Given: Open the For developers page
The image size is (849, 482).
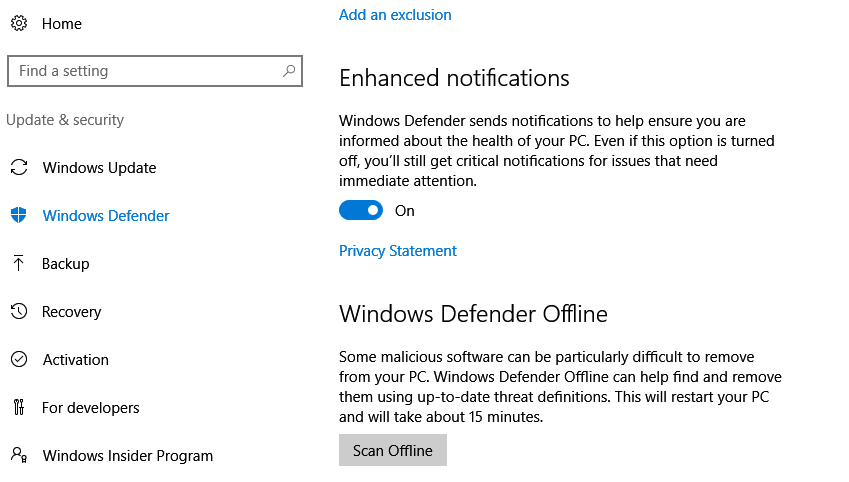Looking at the screenshot, I should pyautogui.click(x=91, y=408).
